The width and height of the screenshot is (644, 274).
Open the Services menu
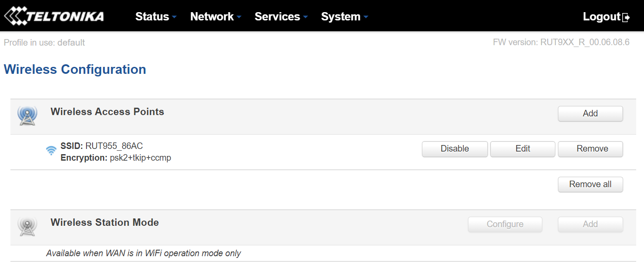(281, 17)
